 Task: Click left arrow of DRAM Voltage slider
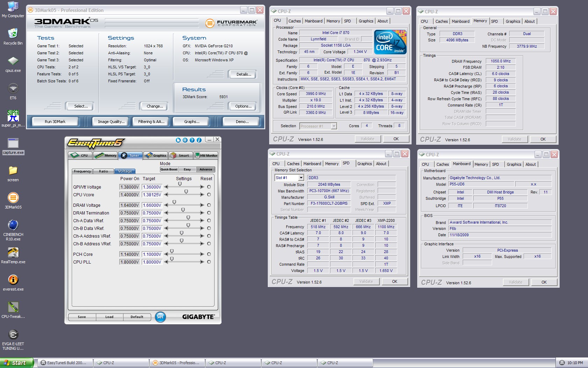(x=166, y=205)
